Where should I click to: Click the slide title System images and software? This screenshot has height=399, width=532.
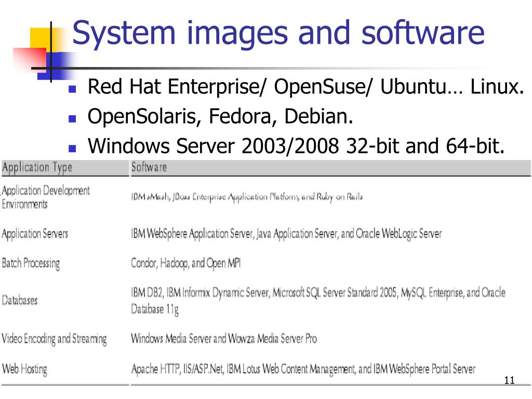point(278,33)
